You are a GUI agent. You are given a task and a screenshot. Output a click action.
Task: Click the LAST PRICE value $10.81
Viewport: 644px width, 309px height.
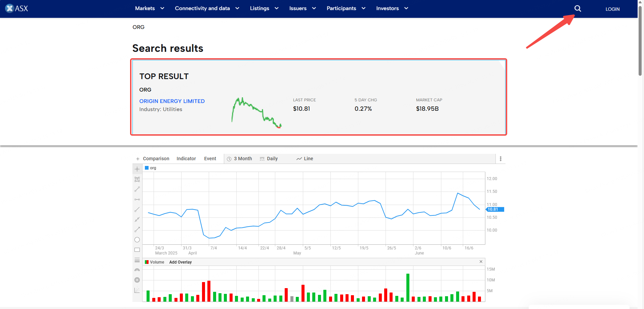(301, 109)
